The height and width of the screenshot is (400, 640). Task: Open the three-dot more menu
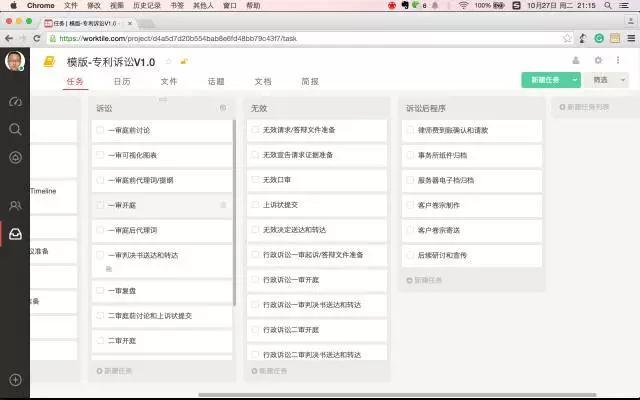pos(618,60)
